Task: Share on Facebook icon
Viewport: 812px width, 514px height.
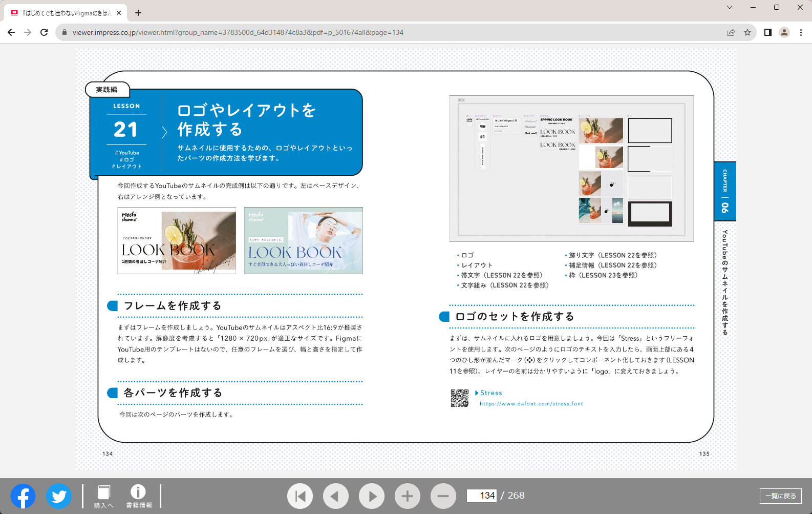Action: click(23, 496)
